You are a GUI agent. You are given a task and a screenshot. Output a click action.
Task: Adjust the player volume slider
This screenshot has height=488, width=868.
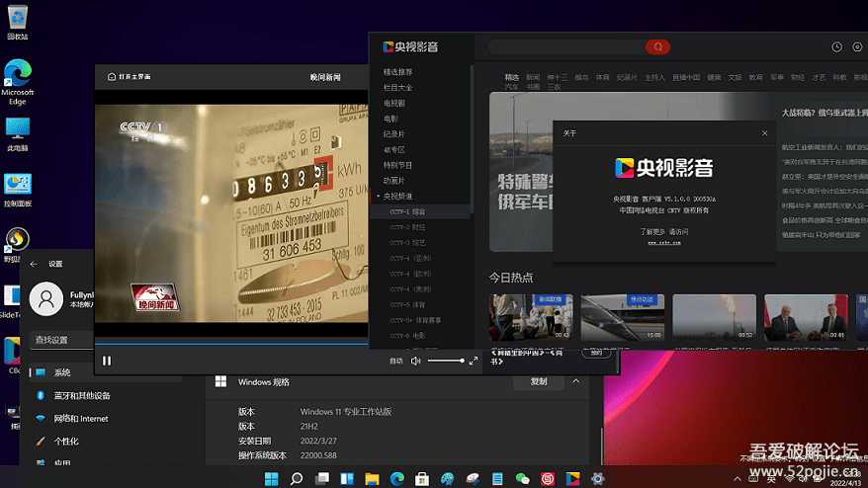pyautogui.click(x=446, y=361)
